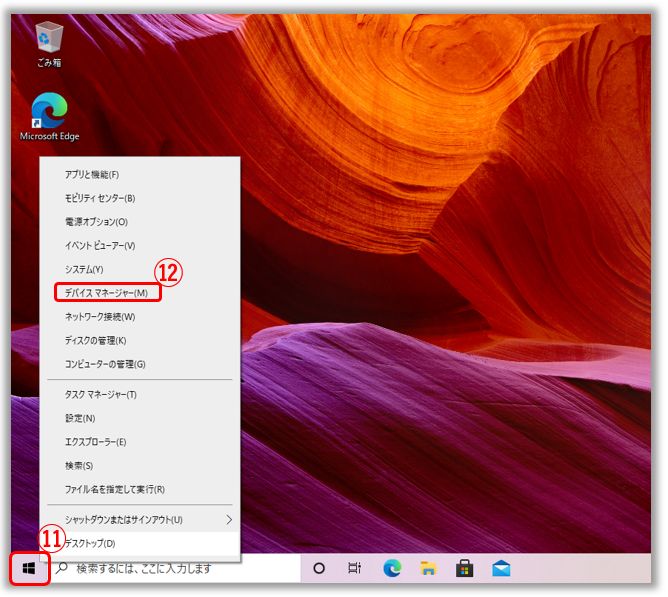Choose ネットワーク接続(W) menu entry
668x597 pixels.
pos(140,317)
